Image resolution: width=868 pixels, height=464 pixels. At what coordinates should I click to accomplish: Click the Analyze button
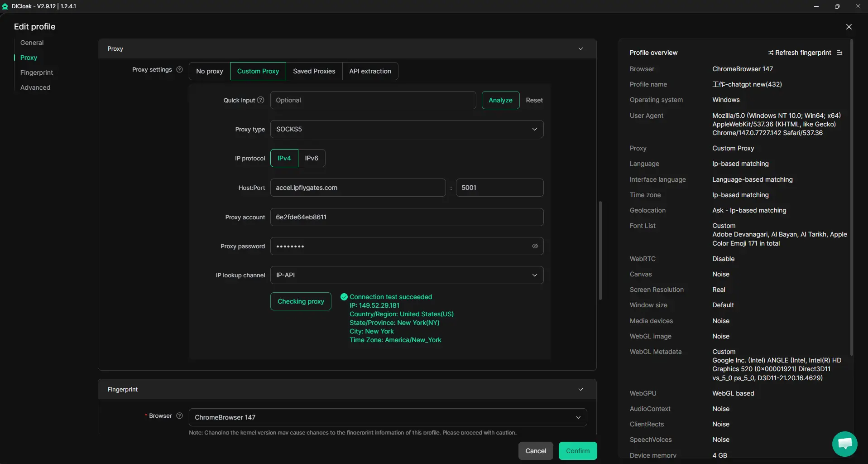(x=500, y=100)
